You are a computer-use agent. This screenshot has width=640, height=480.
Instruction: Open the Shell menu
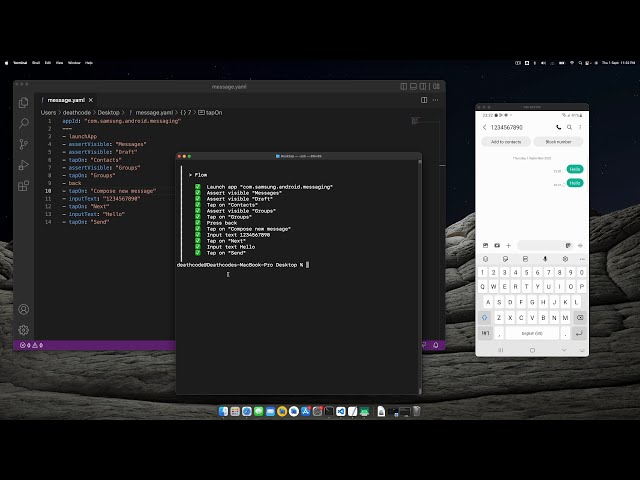(36, 63)
